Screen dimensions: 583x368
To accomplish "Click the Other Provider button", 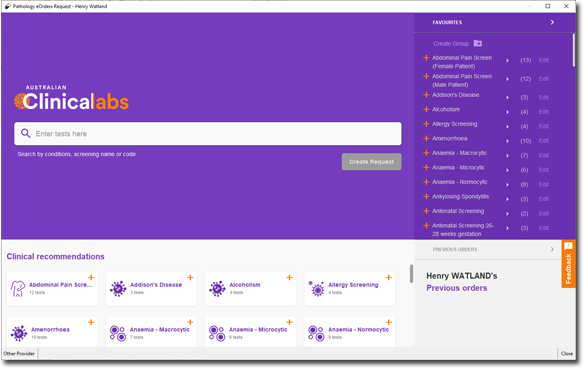I will tap(19, 354).
